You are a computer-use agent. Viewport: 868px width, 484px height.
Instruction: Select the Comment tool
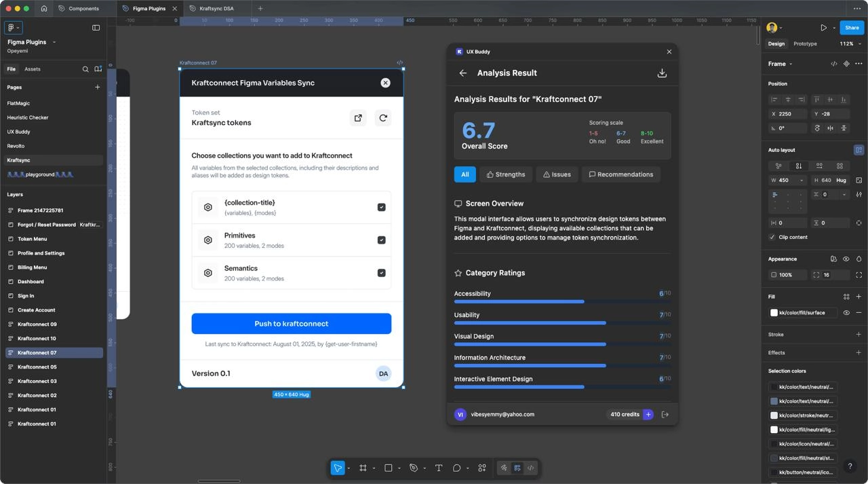[457, 468]
